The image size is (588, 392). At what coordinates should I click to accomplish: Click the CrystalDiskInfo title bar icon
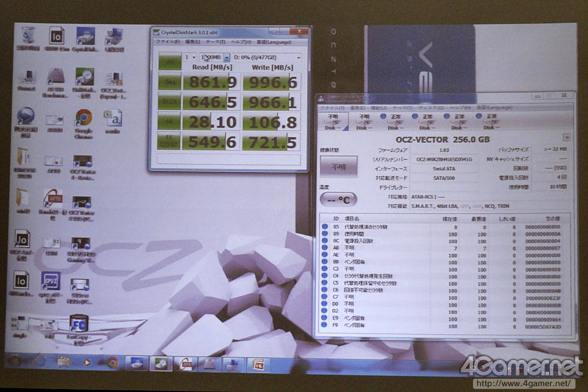point(321,99)
